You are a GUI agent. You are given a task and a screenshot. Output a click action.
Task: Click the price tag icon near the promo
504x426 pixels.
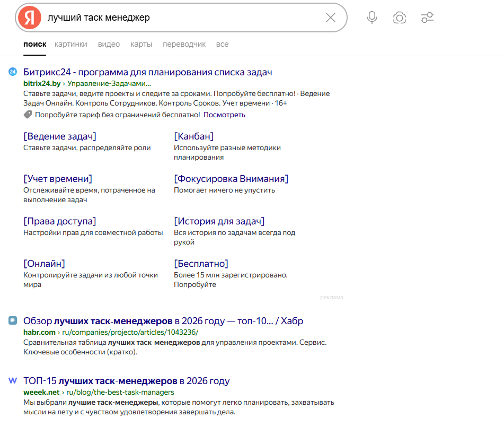coord(28,115)
